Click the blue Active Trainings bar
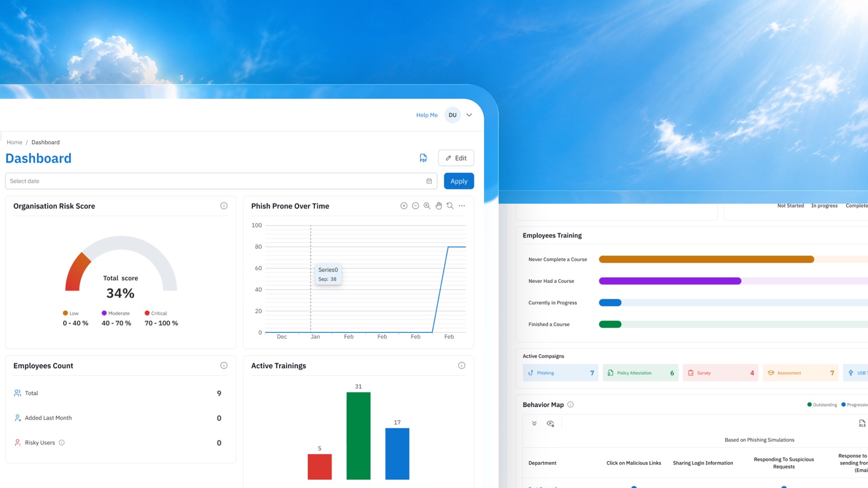868x488 pixels. [x=397, y=454]
